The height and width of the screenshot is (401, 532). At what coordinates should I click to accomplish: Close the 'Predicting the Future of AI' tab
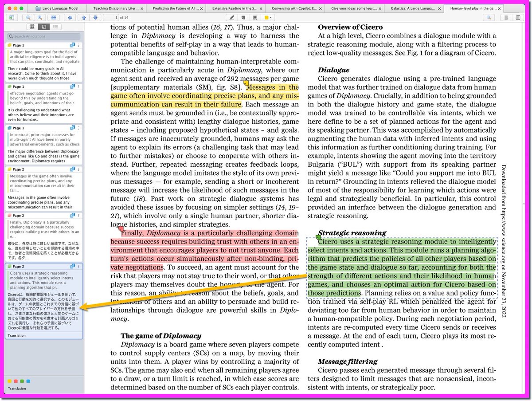pyautogui.click(x=201, y=8)
